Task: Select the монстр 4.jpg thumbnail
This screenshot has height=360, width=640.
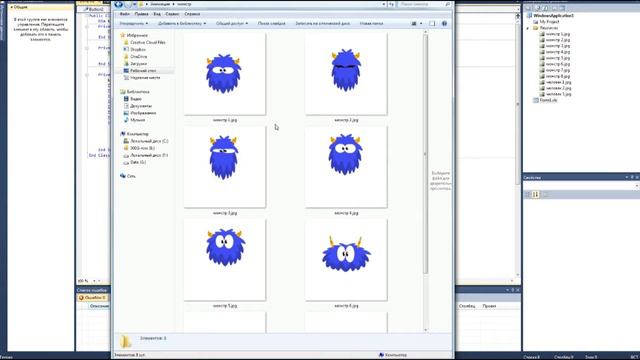Action: (346, 167)
